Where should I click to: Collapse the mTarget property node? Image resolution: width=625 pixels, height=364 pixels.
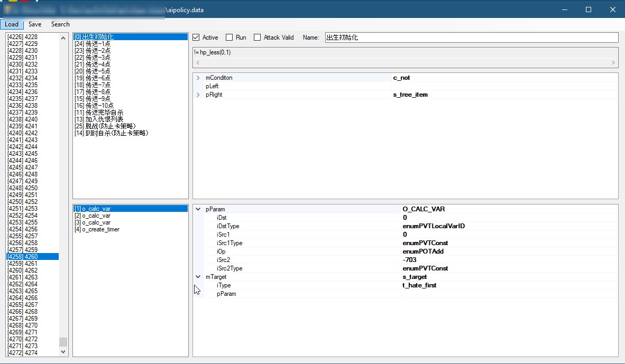coord(198,277)
